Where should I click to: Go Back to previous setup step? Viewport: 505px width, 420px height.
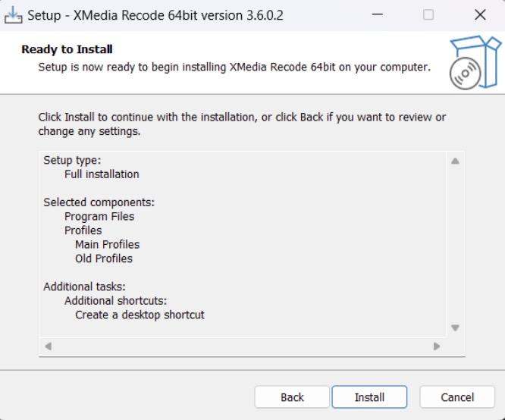(292, 396)
